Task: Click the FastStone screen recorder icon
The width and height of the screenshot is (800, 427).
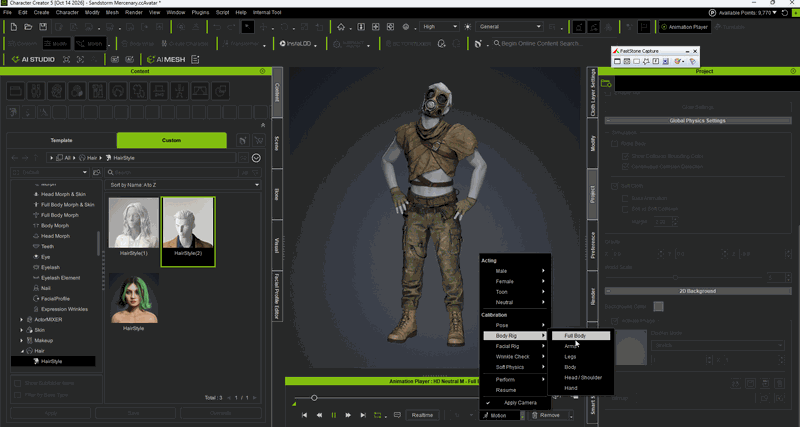Action: 665,61
